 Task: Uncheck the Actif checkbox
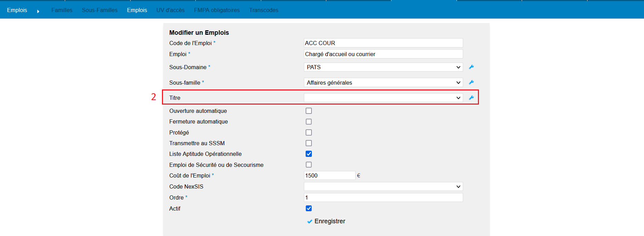(309, 208)
